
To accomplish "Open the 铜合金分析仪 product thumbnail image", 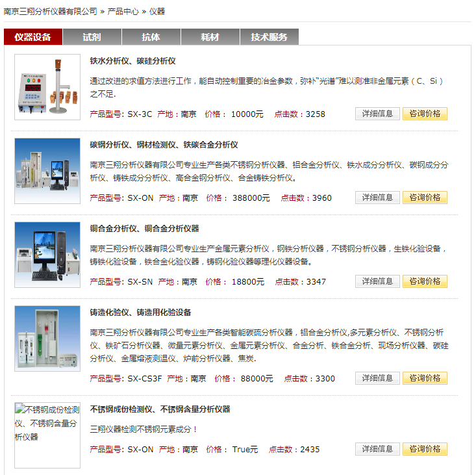I will click(47, 255).
